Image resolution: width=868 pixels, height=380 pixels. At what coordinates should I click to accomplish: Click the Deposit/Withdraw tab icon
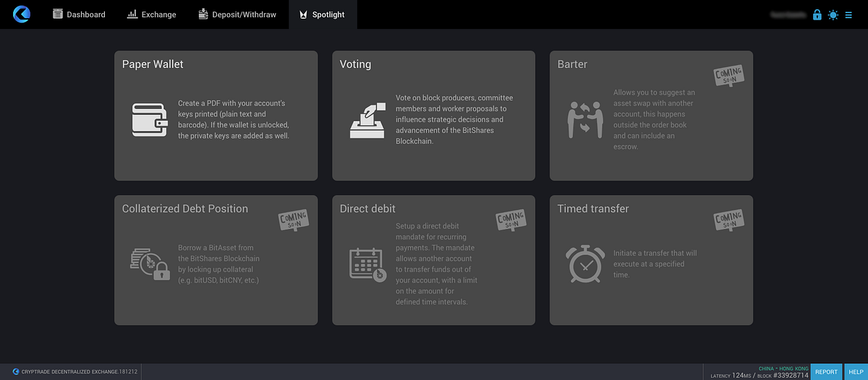[x=203, y=14]
